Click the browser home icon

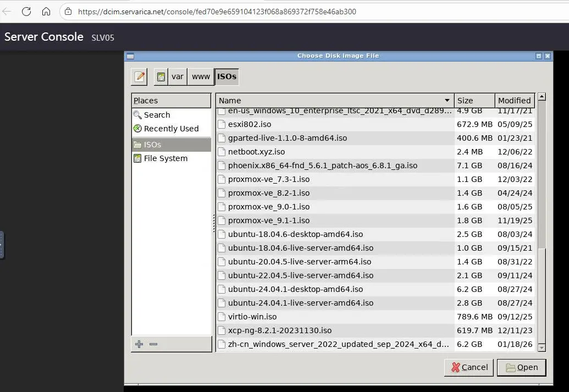[46, 12]
